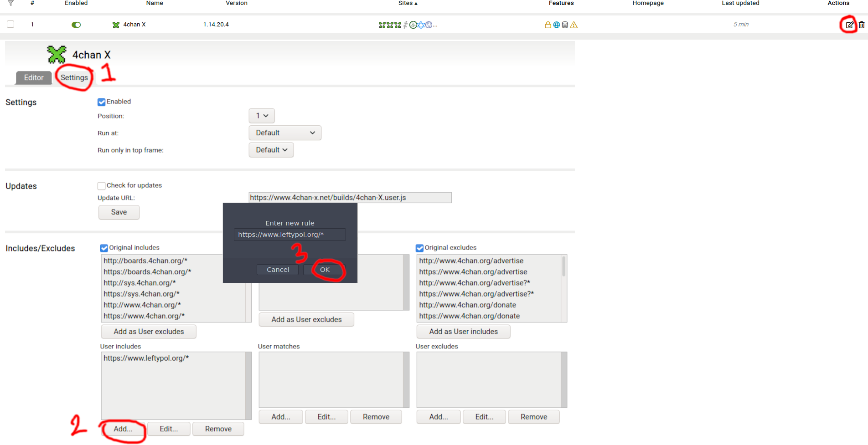This screenshot has height=445, width=868.
Task: Click the blue globe feature icon
Action: point(556,25)
